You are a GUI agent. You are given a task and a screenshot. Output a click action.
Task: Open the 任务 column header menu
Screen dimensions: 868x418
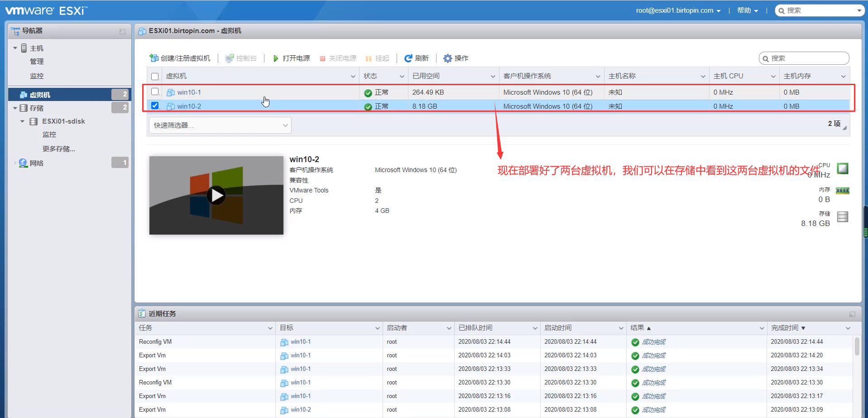click(x=270, y=328)
